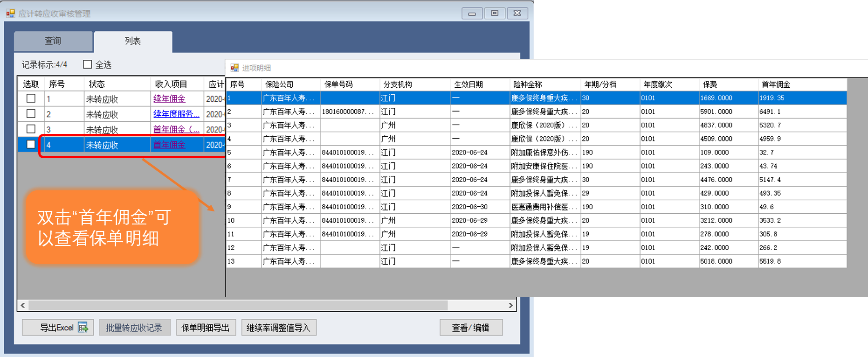Open the 续年度服务 link in row 2

click(x=176, y=114)
